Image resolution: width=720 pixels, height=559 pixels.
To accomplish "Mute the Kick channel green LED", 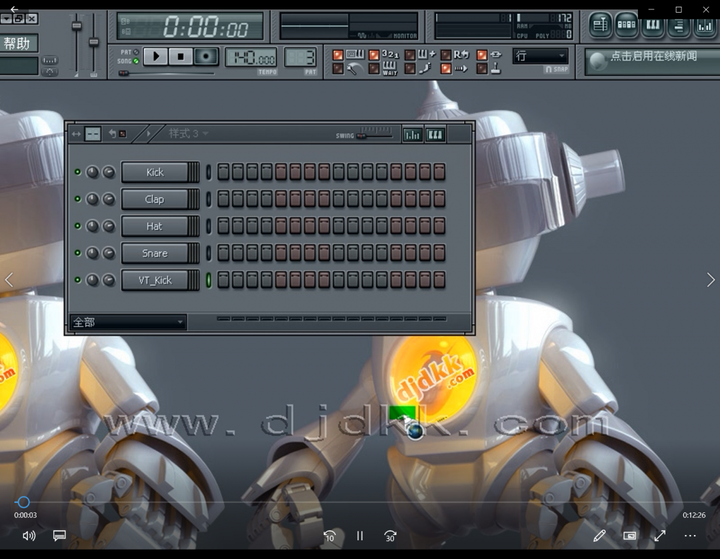I will [78, 172].
